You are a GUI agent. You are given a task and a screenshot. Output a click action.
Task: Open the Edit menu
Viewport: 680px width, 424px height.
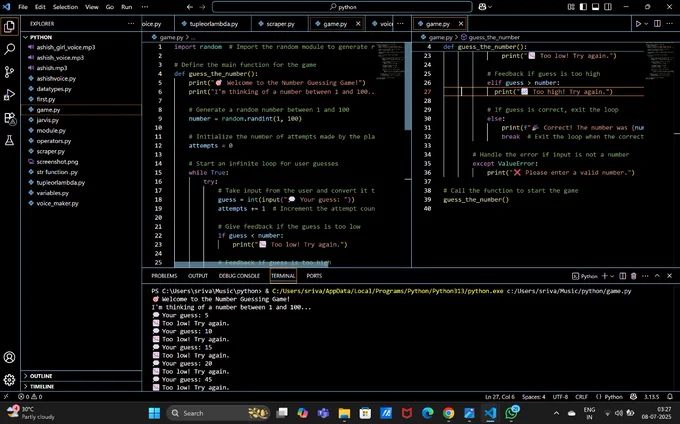(40, 7)
